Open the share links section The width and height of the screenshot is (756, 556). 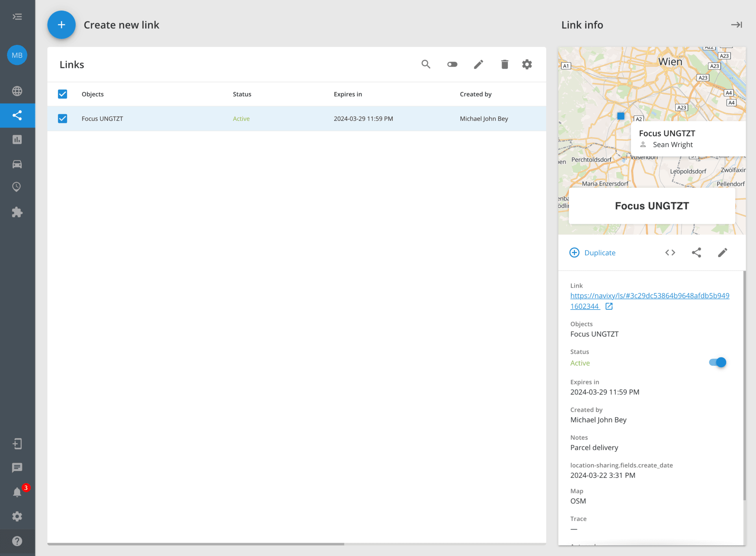(x=17, y=115)
